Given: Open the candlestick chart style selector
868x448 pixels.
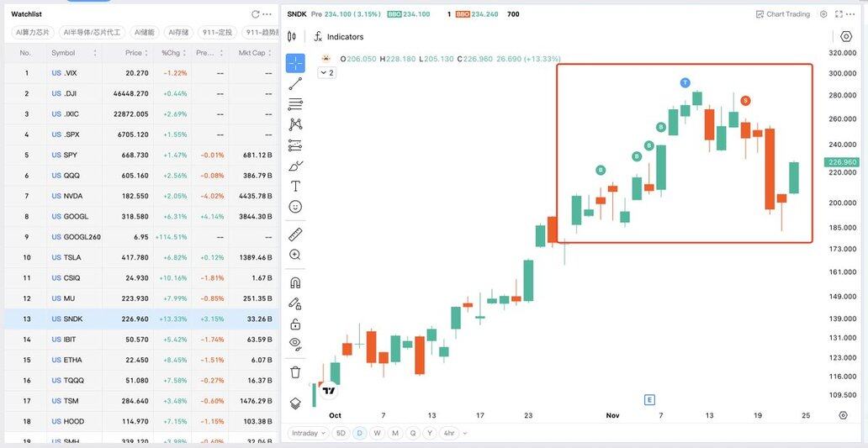Looking at the screenshot, I should tap(292, 37).
